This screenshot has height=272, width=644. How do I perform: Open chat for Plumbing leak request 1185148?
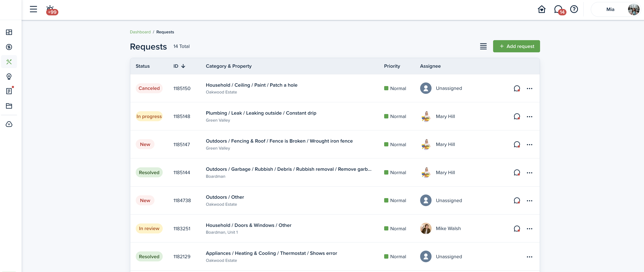click(516, 116)
